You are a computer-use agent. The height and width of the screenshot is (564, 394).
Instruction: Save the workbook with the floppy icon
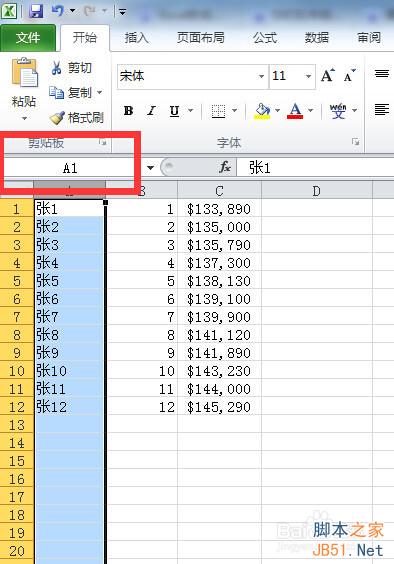pyautogui.click(x=36, y=11)
